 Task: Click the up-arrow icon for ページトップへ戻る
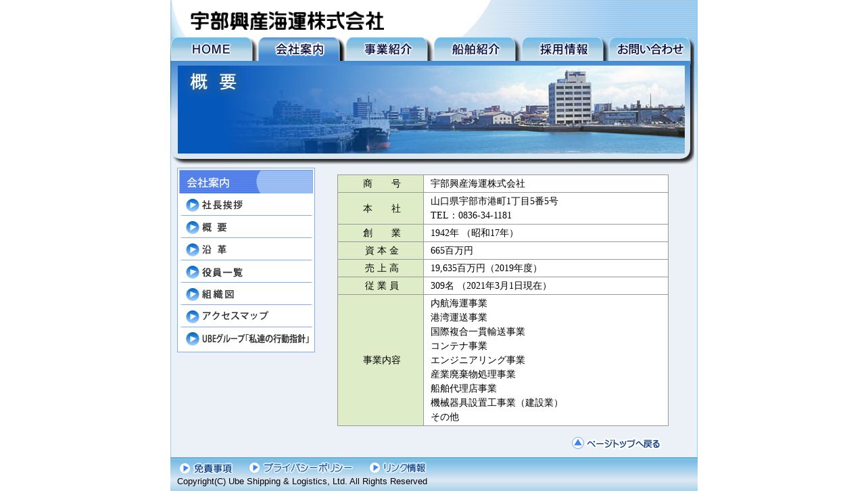click(x=578, y=443)
